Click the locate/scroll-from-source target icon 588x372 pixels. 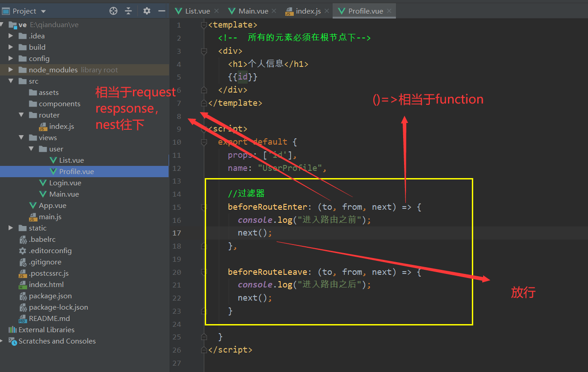pyautogui.click(x=113, y=11)
